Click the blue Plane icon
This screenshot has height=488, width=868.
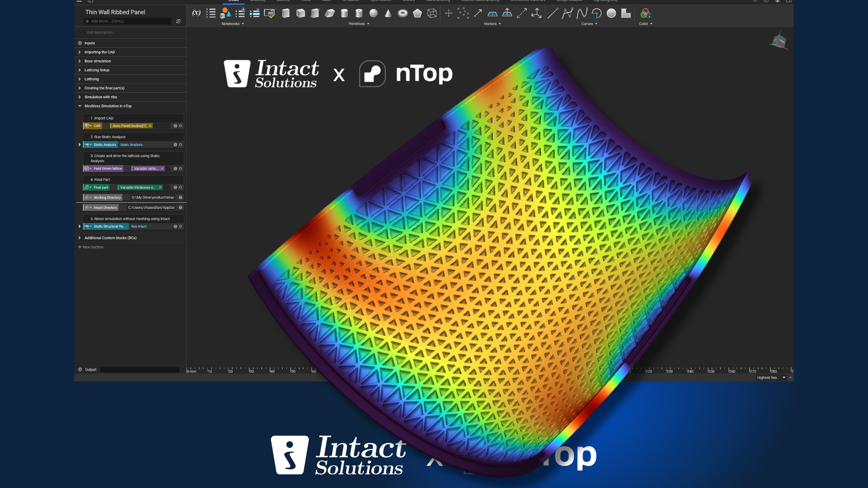click(493, 14)
